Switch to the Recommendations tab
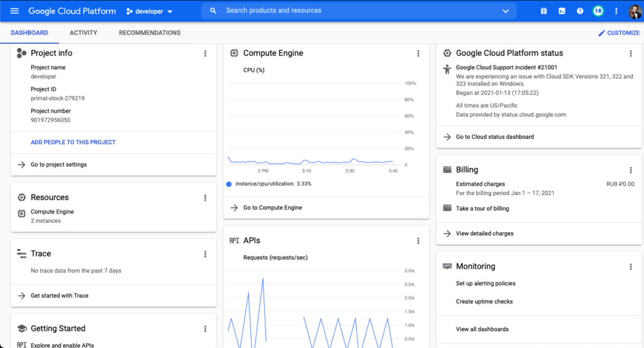This screenshot has width=644, height=348. click(x=150, y=33)
